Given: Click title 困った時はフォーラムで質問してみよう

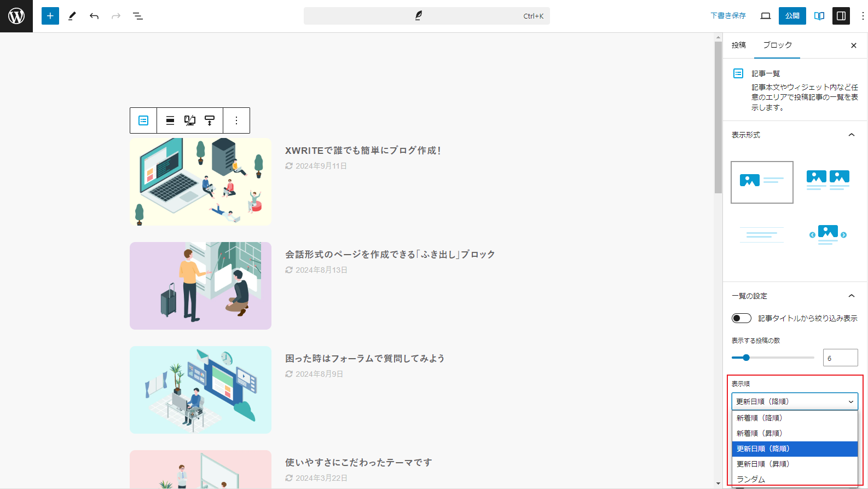Looking at the screenshot, I should tap(364, 359).
